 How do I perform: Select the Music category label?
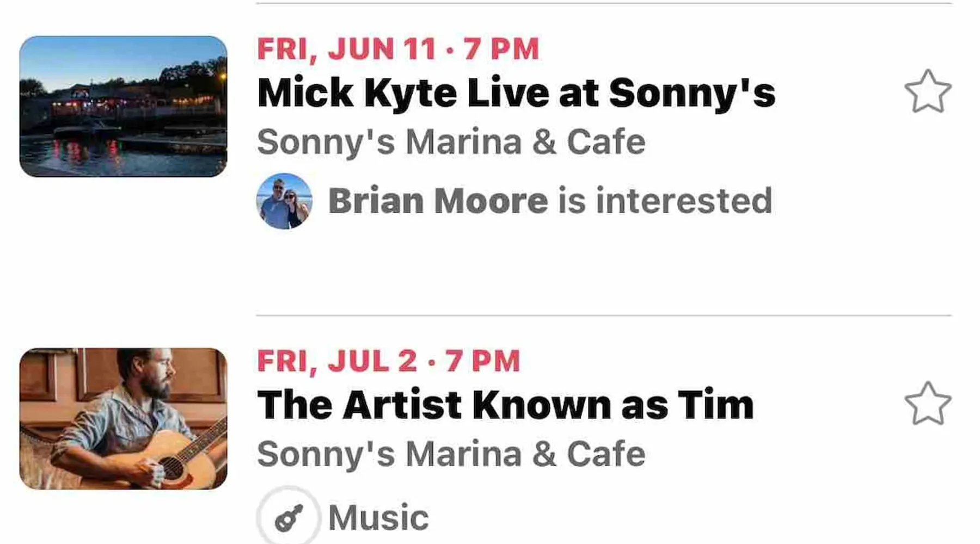click(x=378, y=517)
